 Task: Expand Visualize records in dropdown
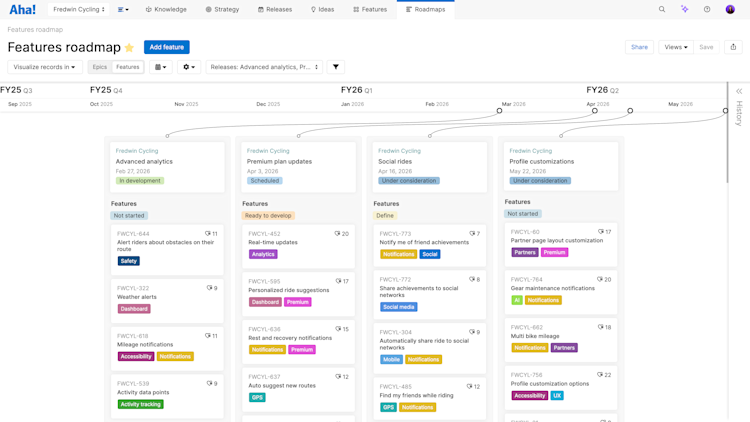(44, 67)
